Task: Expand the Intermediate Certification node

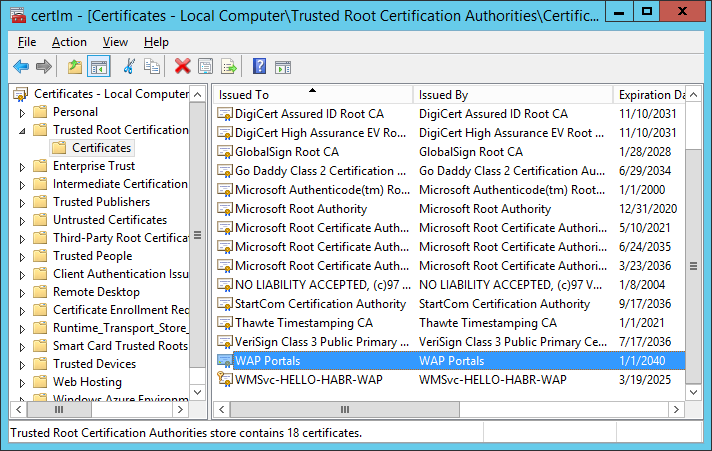Action: (22, 185)
